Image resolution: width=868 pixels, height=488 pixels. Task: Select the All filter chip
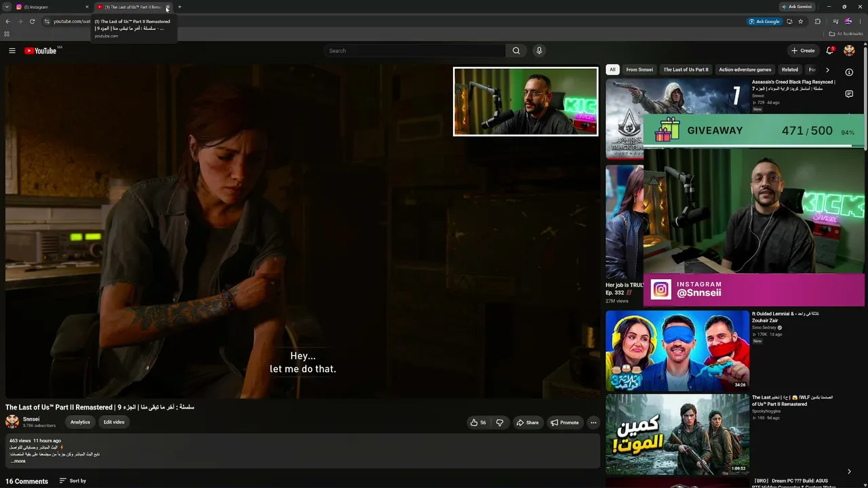(x=612, y=70)
